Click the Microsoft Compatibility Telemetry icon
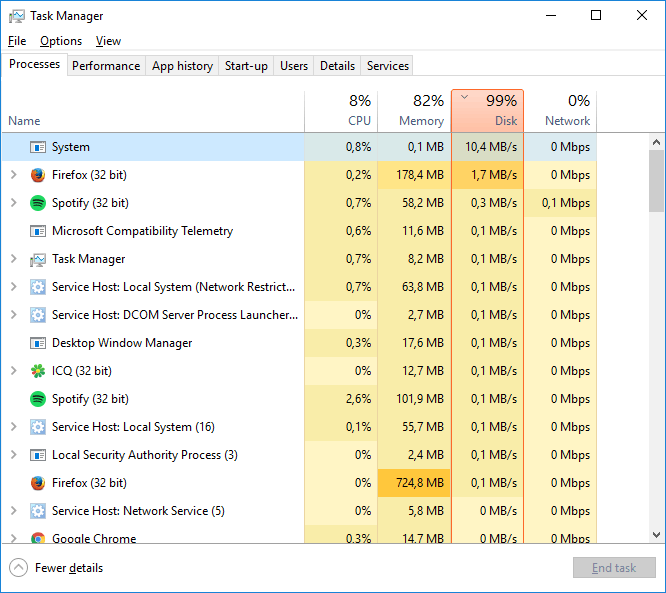 tap(38, 231)
